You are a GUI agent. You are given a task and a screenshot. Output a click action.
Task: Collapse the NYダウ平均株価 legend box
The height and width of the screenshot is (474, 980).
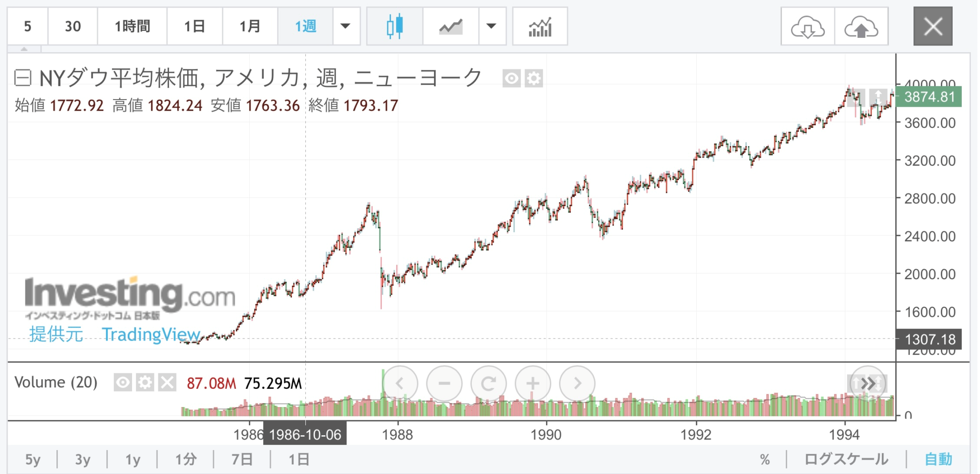[x=23, y=78]
